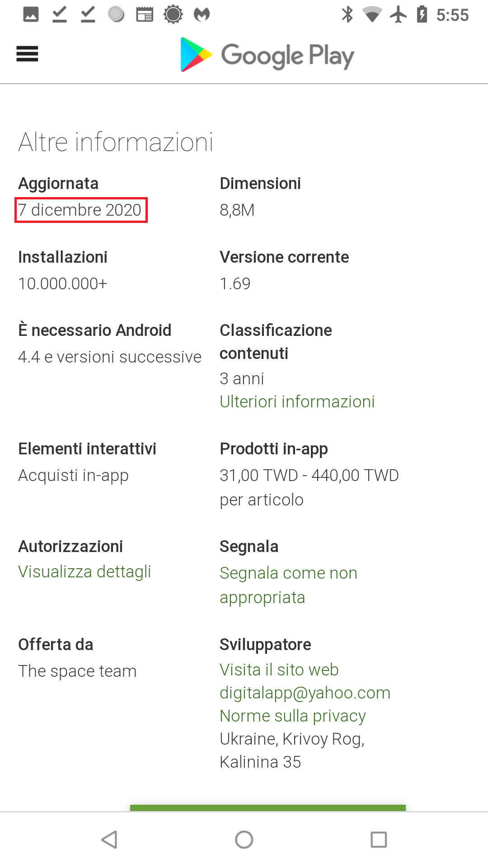Tap the 7 dicembre 2020 date
488x868 pixels.
[80, 210]
